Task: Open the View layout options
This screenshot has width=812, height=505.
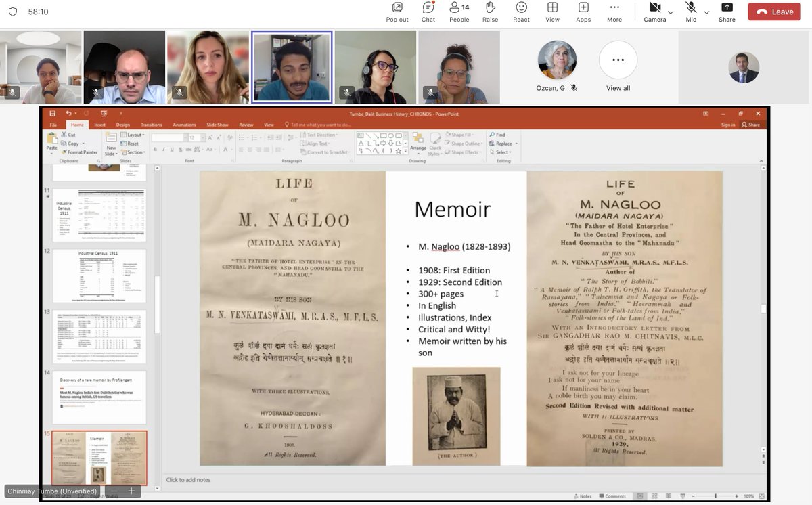Action: [x=552, y=12]
